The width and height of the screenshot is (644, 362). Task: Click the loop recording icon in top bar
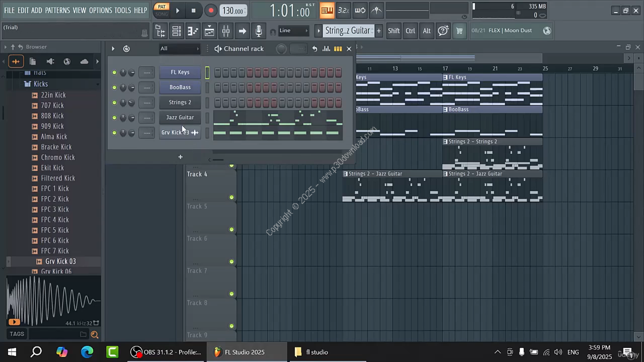(x=360, y=10)
